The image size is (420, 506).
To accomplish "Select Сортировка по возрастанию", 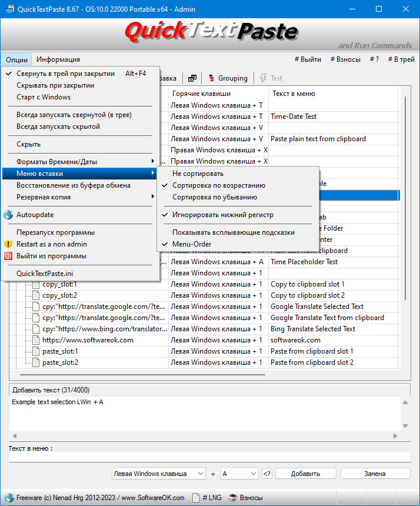I will (x=238, y=185).
